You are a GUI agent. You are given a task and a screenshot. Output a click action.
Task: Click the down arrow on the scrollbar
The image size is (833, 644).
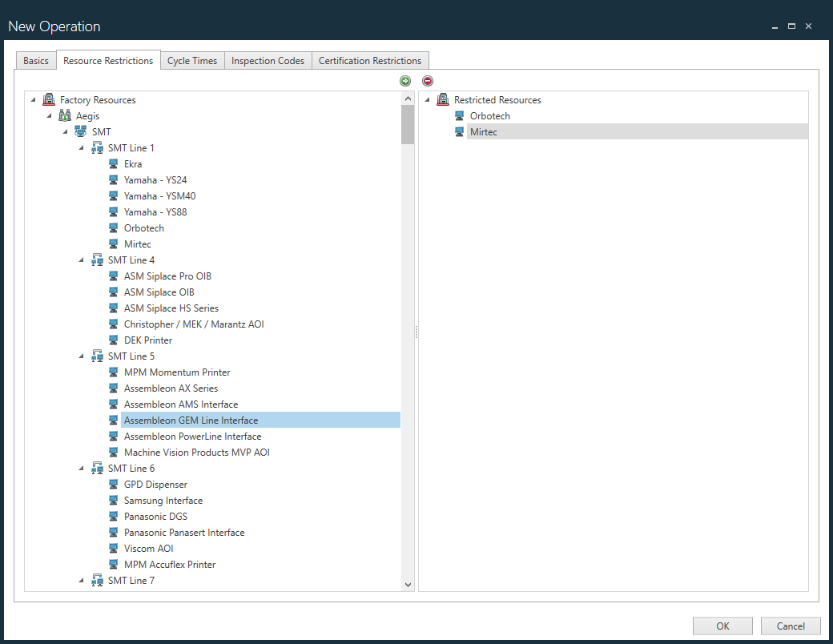coord(407,584)
